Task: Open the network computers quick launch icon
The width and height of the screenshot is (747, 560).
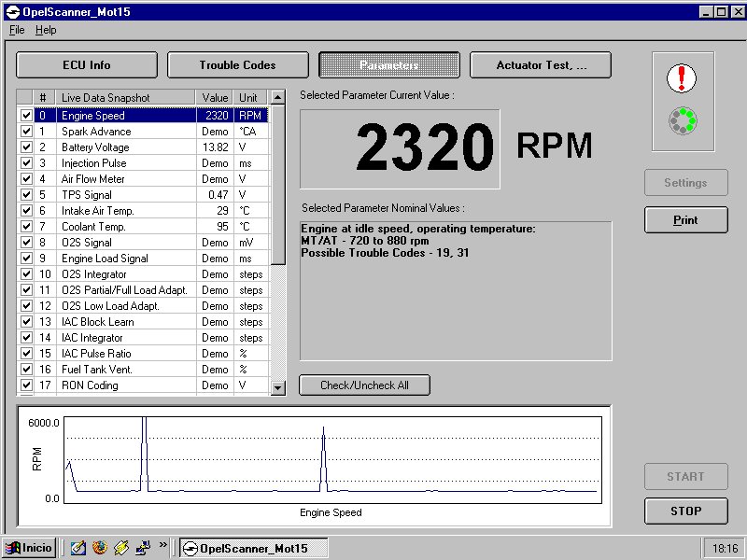Action: 143,548
